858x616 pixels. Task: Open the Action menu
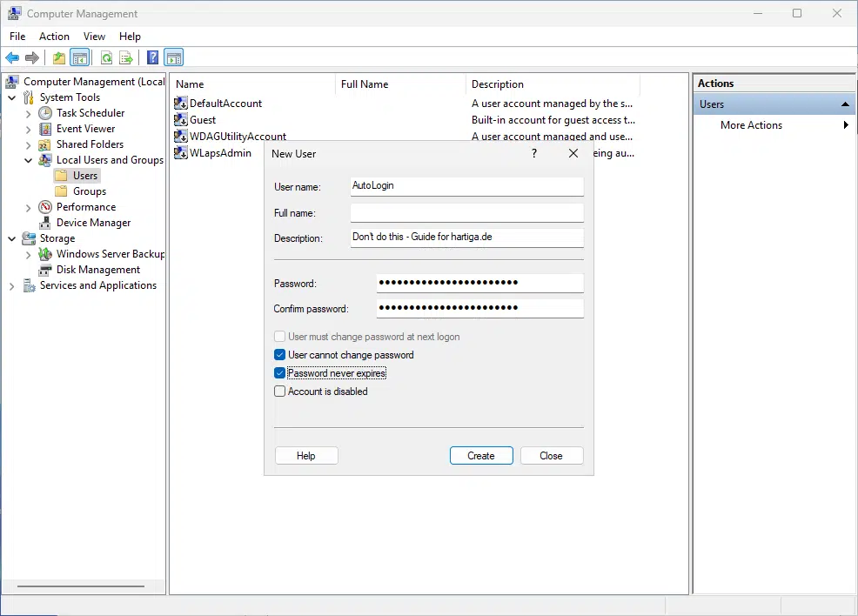54,37
